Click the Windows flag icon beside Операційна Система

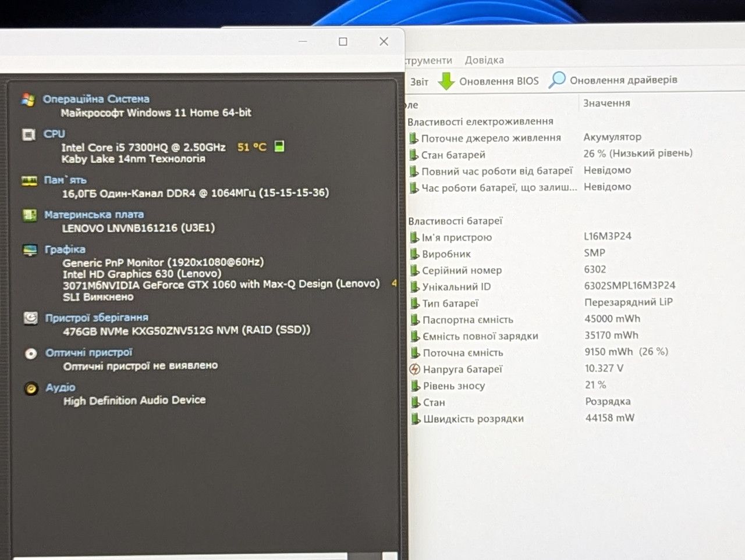(x=28, y=99)
